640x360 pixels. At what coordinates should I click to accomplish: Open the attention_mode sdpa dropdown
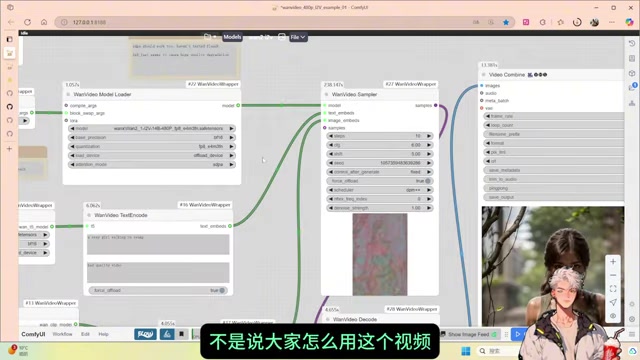[152, 164]
